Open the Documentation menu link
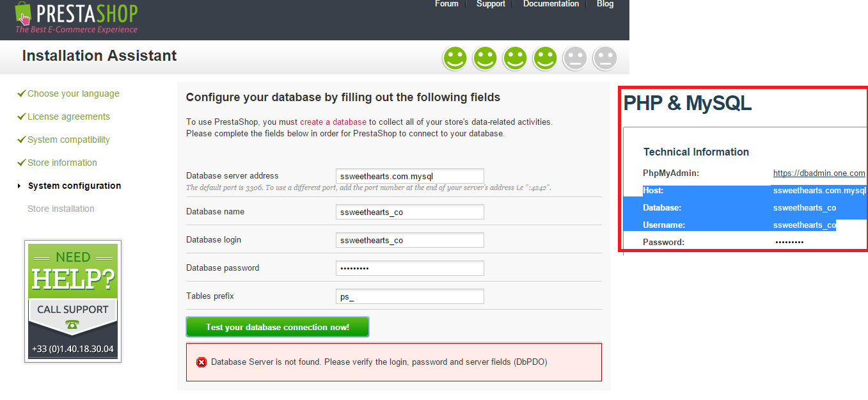The image size is (868, 400). tap(551, 4)
